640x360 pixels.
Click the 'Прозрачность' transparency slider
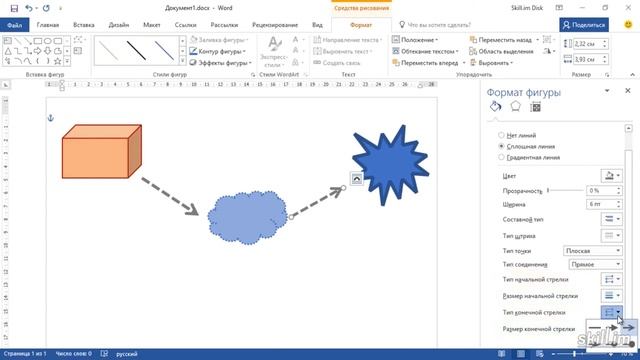[565, 190]
